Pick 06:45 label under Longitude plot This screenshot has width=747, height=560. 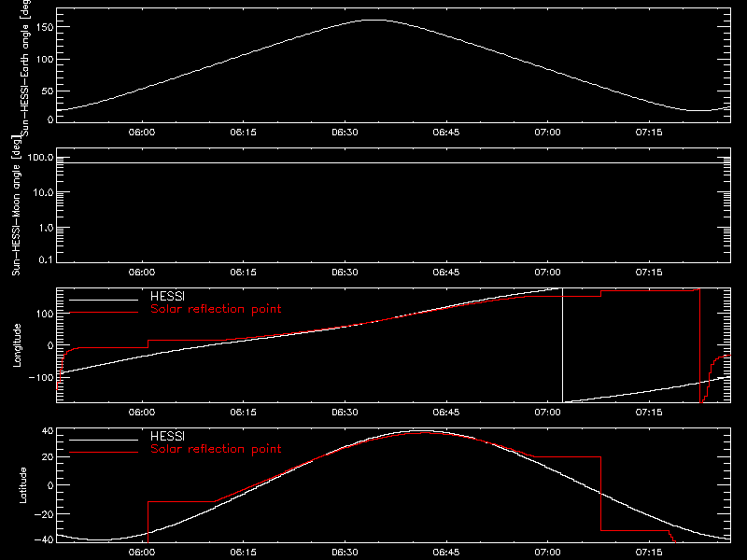(x=446, y=413)
